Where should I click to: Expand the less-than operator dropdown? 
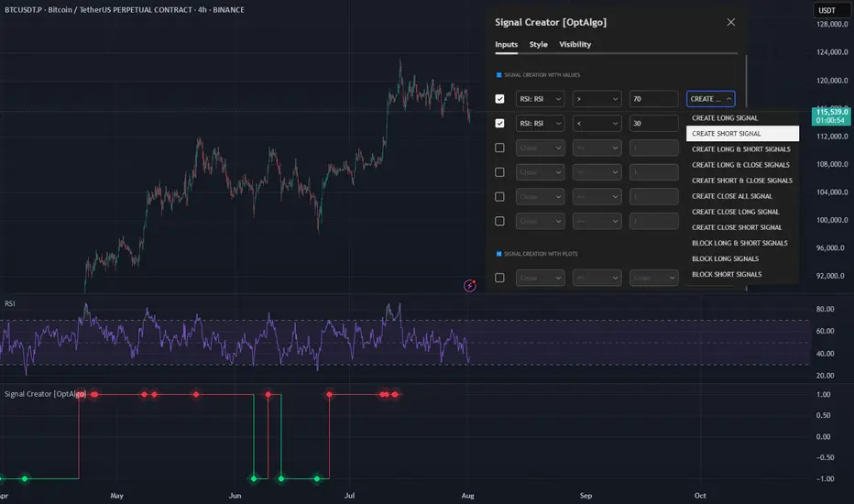[597, 123]
